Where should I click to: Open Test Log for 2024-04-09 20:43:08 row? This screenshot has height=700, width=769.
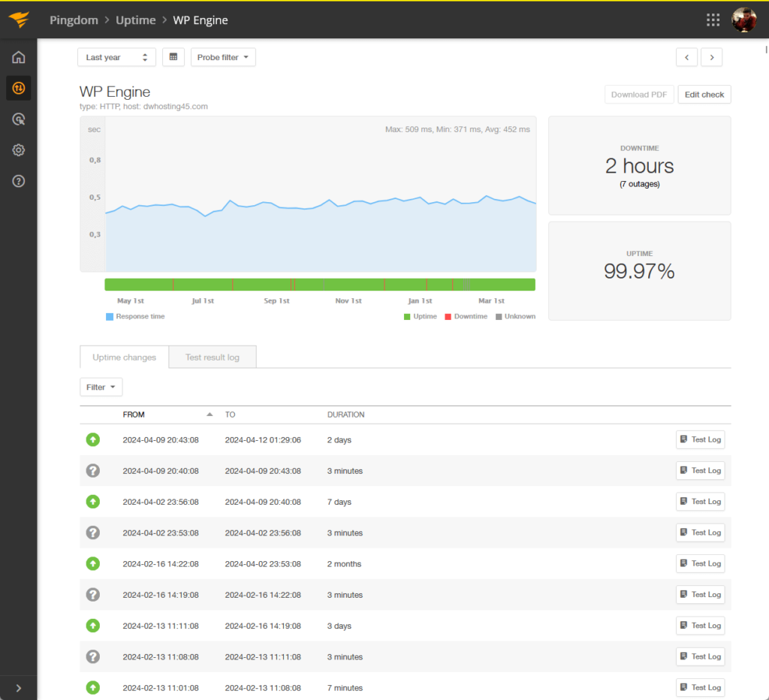click(701, 439)
